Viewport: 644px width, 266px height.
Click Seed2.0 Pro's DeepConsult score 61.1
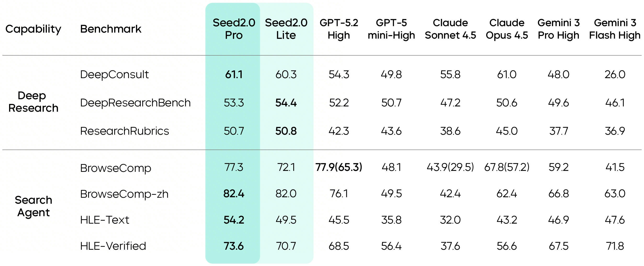(234, 75)
